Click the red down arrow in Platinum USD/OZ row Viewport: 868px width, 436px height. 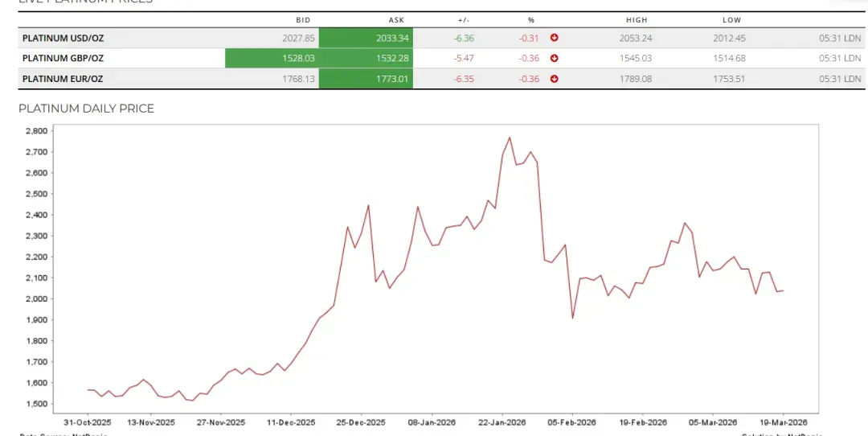[554, 39]
